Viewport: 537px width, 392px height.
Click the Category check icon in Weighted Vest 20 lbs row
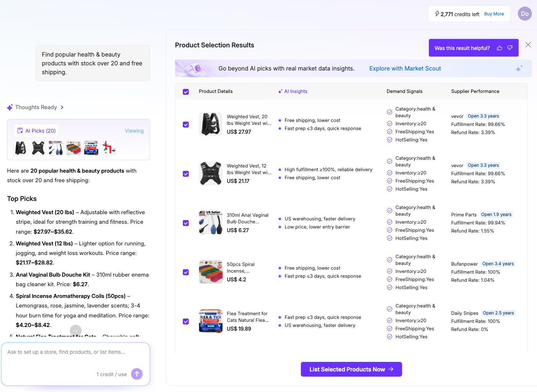(x=390, y=112)
